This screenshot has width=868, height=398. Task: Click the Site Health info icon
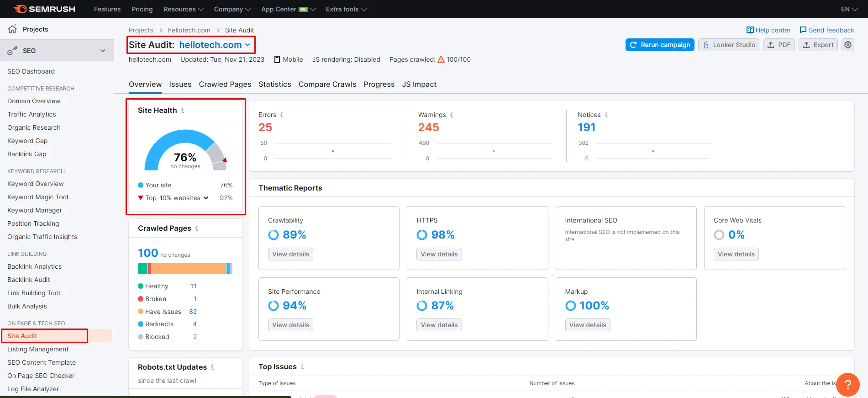(183, 110)
